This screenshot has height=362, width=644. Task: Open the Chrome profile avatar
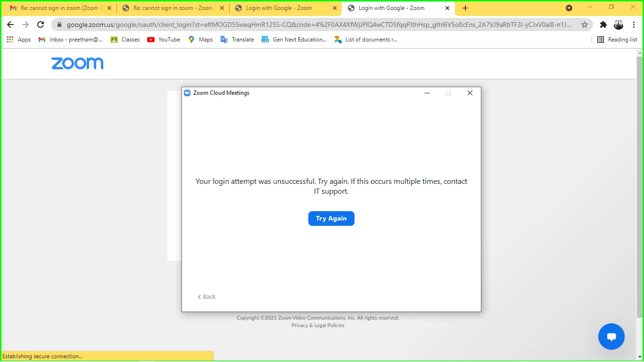(619, 25)
